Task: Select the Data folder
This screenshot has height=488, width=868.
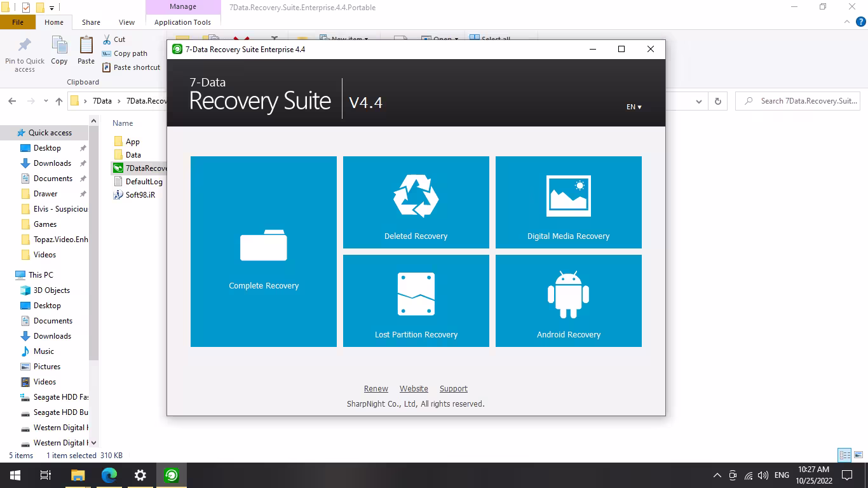Action: tap(133, 155)
